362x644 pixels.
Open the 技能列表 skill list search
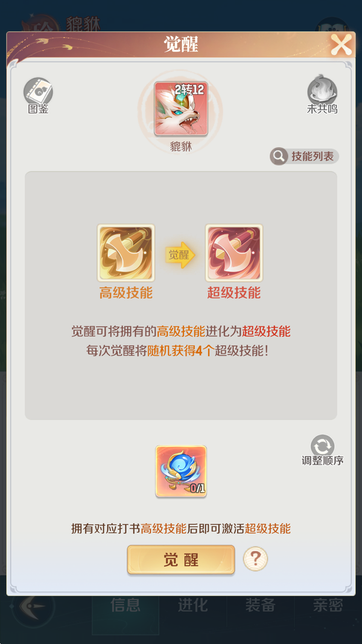click(304, 156)
